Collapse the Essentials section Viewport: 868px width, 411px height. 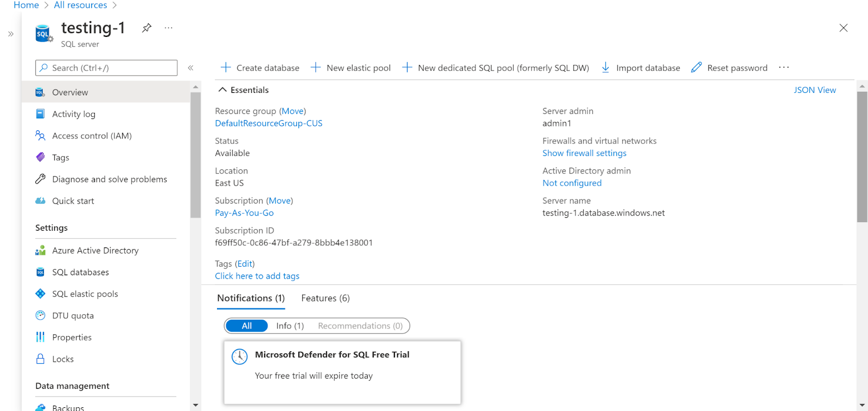tap(222, 90)
